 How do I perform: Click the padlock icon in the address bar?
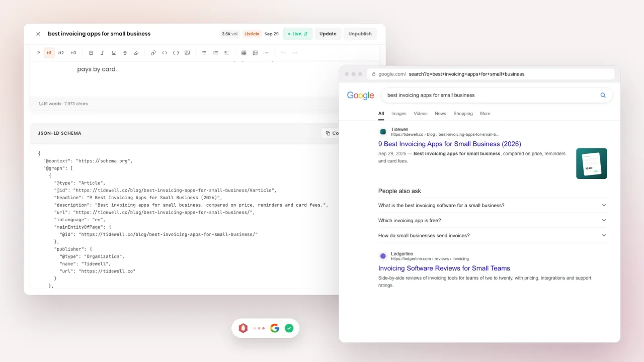click(x=373, y=74)
